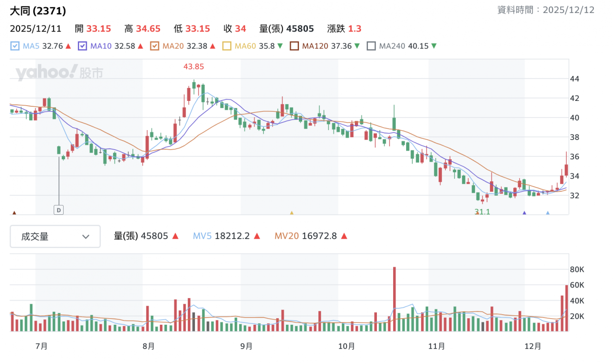
Task: Click the purple triangle marker near December
Action: click(x=524, y=213)
